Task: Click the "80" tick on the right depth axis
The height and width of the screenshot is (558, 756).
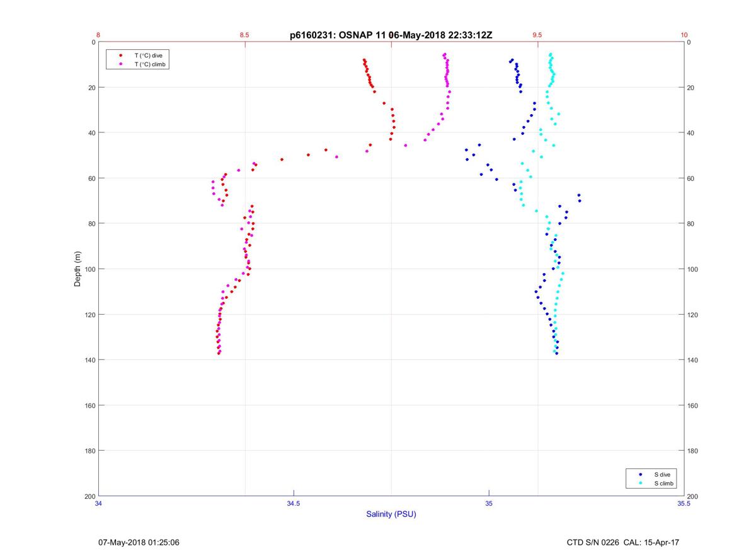Action: click(x=691, y=224)
